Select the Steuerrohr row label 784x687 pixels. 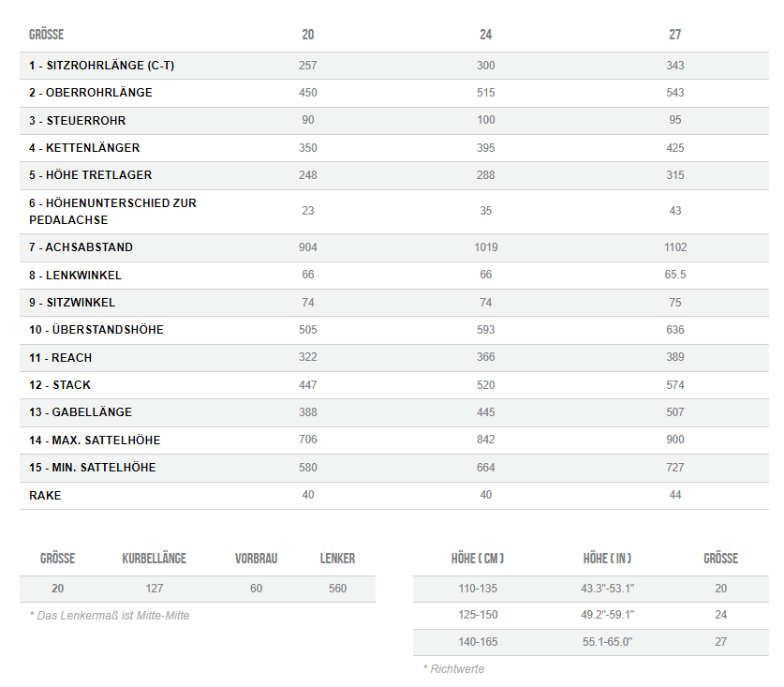pos(78,121)
